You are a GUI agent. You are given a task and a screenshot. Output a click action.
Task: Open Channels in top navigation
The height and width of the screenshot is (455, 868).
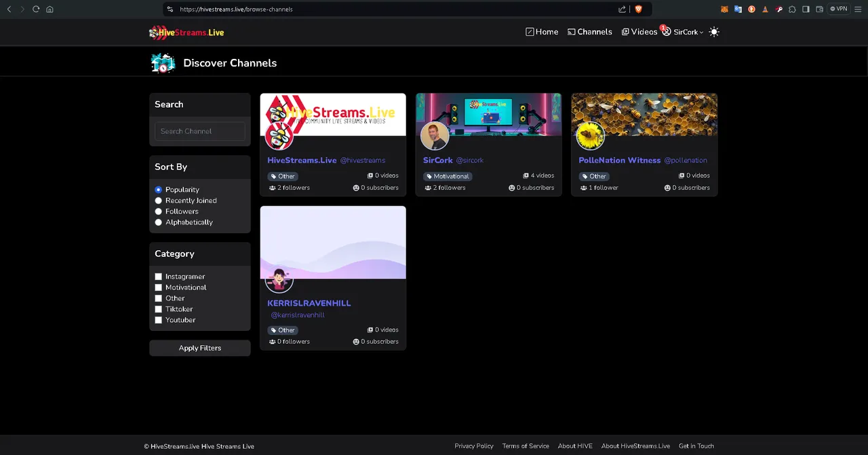pyautogui.click(x=590, y=32)
